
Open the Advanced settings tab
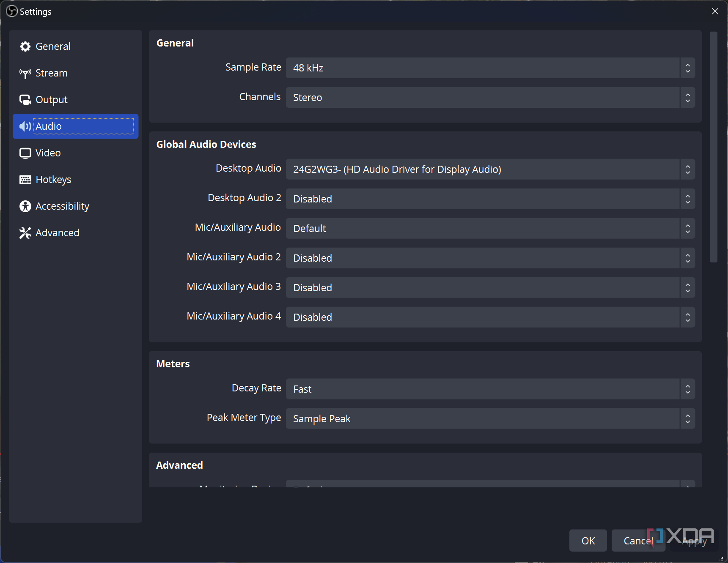76,233
